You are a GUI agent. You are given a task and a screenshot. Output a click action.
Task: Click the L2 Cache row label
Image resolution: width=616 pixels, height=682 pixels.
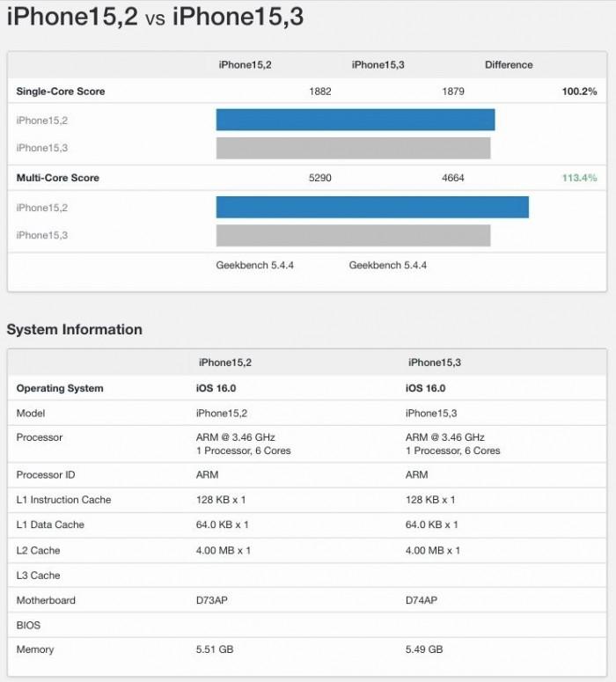[x=40, y=550]
